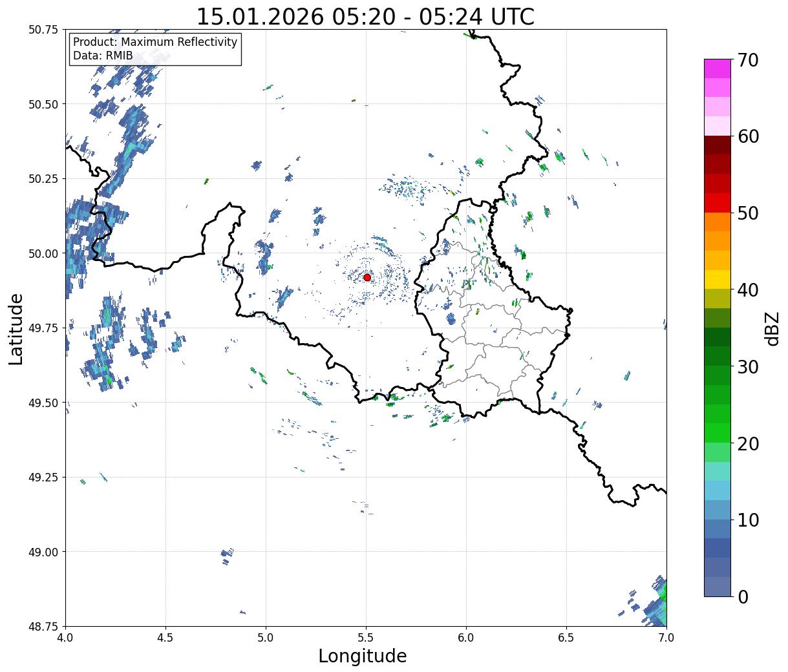Click the latitude tick label 50.00
This screenshot has height=672, width=788.
[43, 253]
